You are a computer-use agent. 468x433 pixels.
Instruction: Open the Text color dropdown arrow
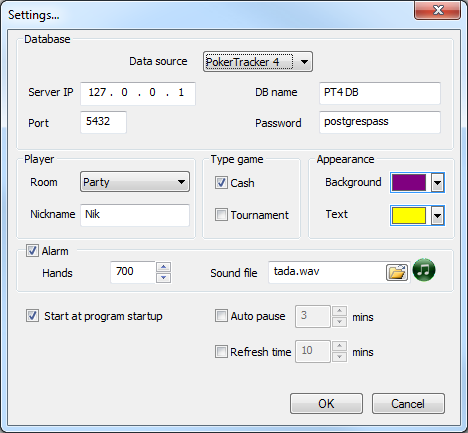click(x=437, y=216)
